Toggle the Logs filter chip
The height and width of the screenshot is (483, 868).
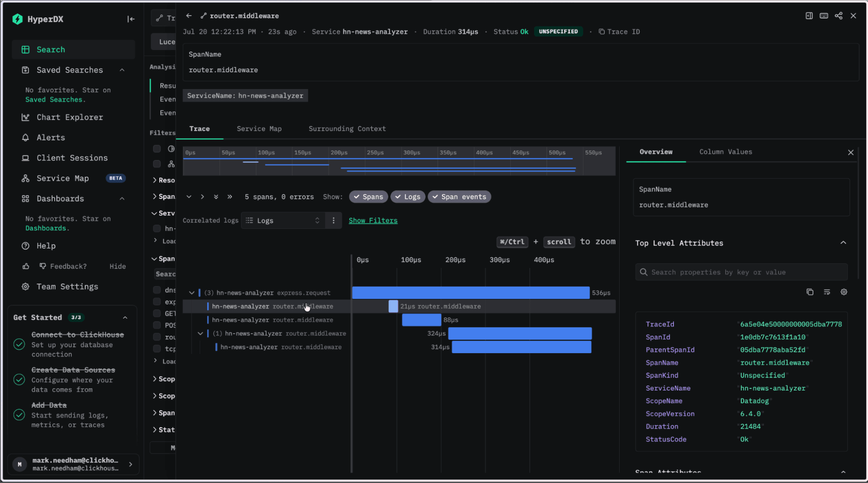(x=407, y=197)
